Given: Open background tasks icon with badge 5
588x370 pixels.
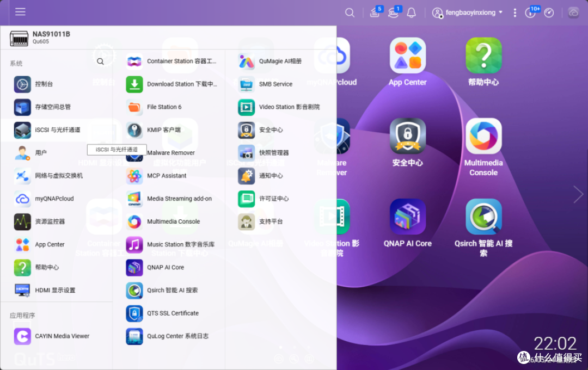Looking at the screenshot, I should click(x=375, y=13).
